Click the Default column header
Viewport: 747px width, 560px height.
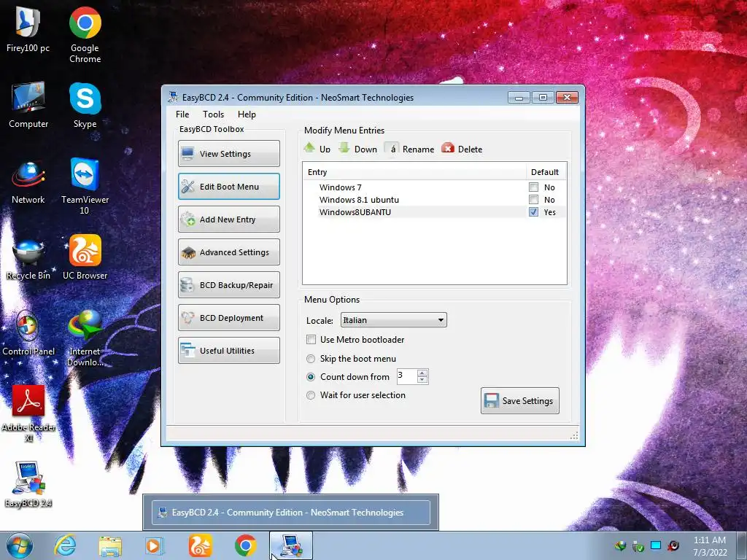(546, 172)
